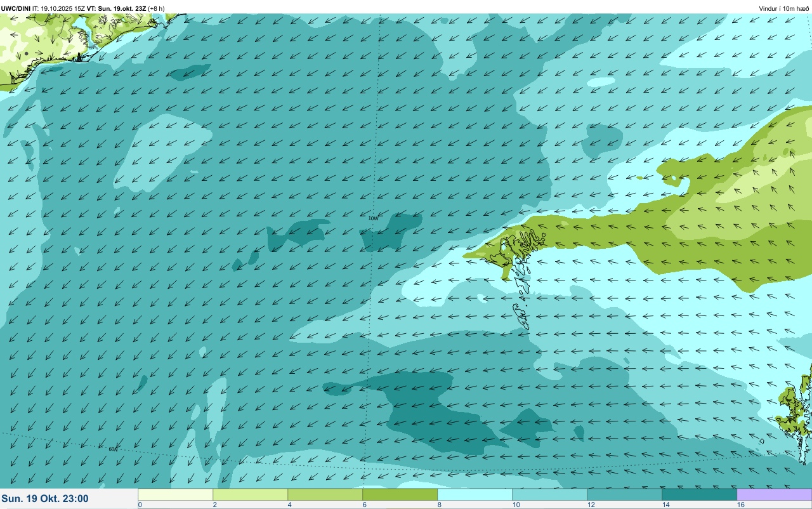
Task: Click the 'Vindur í 10m hæð' title text
Action: [783, 8]
